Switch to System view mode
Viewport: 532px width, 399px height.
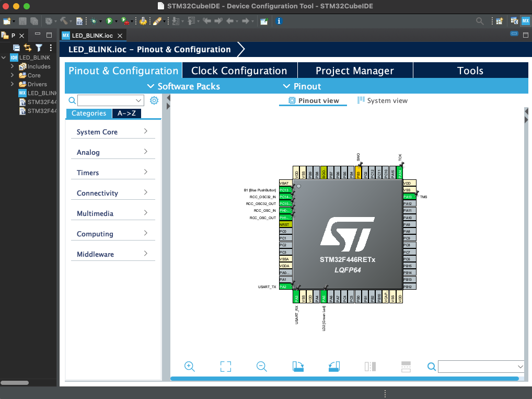[383, 100]
